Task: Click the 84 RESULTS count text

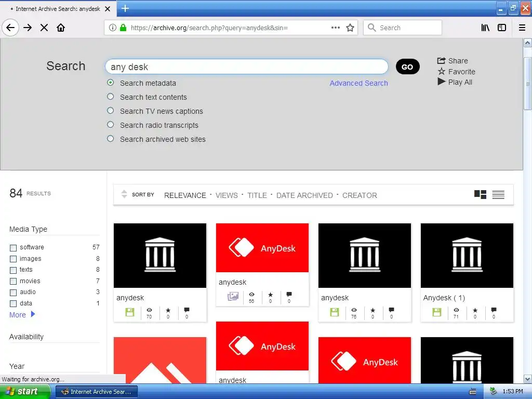Action: coord(30,193)
